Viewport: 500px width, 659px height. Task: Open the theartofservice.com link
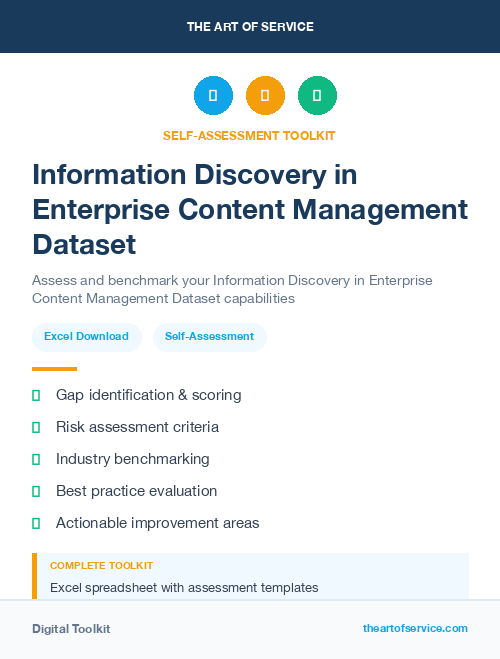coord(415,628)
